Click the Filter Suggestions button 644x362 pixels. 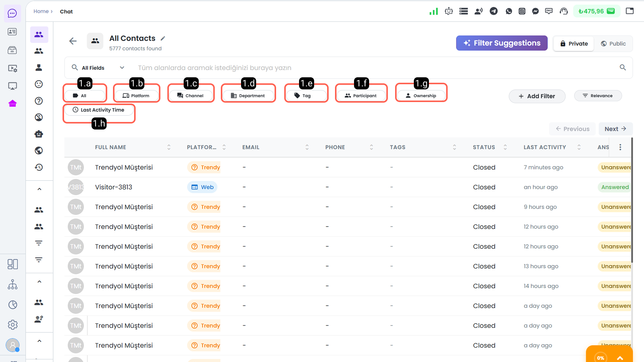pyautogui.click(x=502, y=43)
